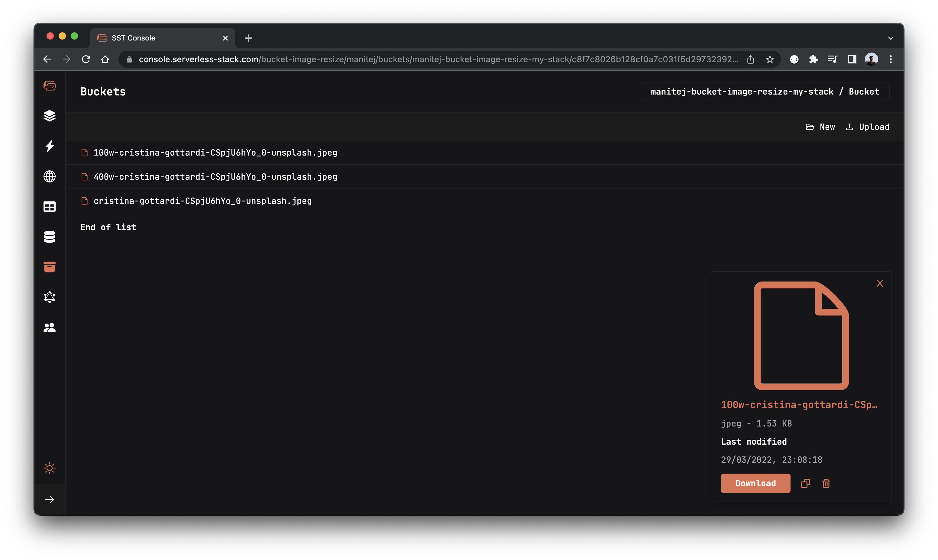
Task: Click the toggle theme icon bottom sidebar
Action: [x=49, y=468]
